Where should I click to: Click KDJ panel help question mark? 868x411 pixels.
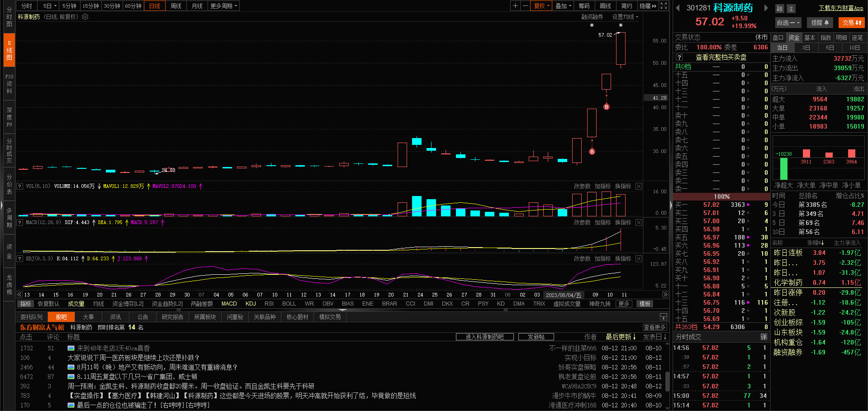(x=20, y=258)
